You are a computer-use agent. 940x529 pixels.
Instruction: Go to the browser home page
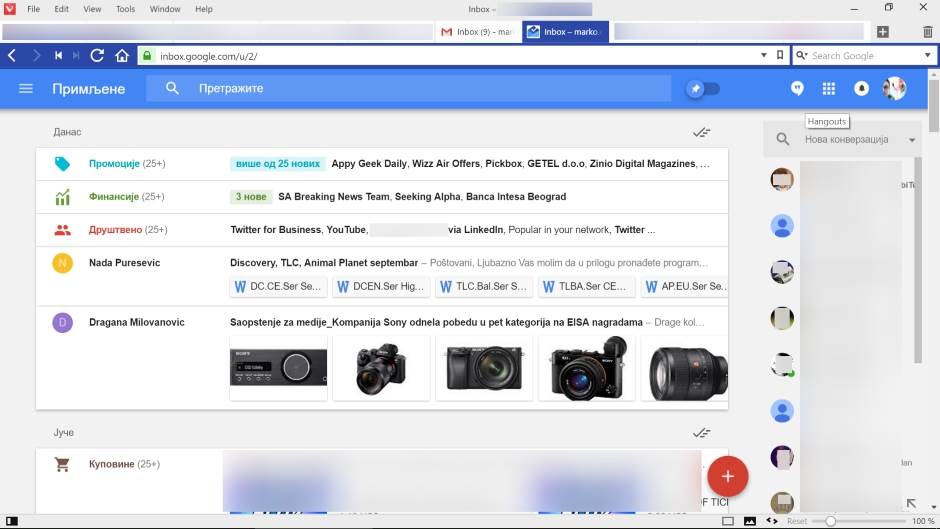[x=122, y=56]
